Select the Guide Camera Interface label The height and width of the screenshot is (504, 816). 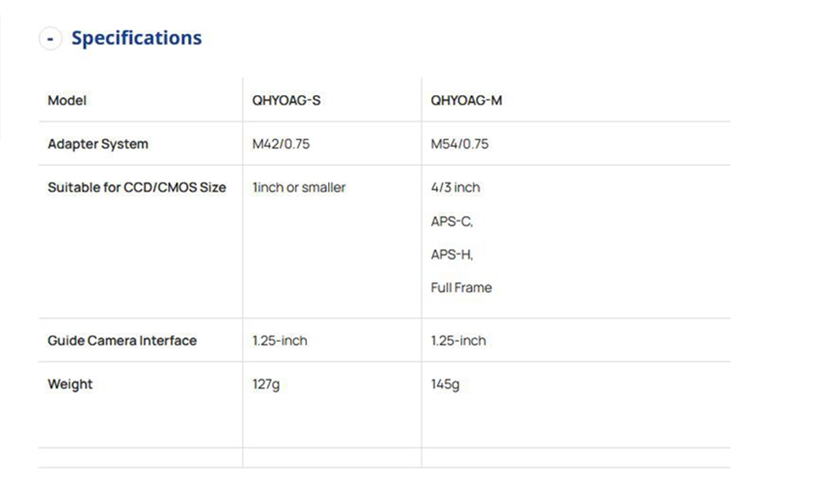point(122,341)
